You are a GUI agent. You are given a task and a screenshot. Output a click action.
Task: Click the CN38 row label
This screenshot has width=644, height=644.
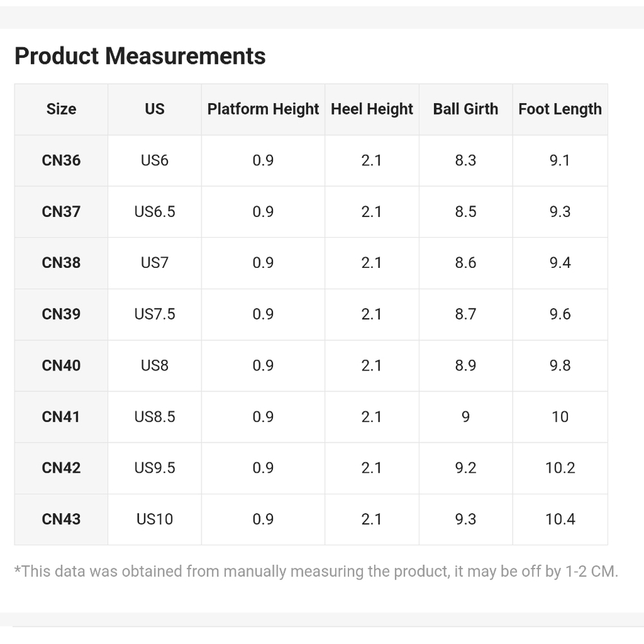click(61, 263)
